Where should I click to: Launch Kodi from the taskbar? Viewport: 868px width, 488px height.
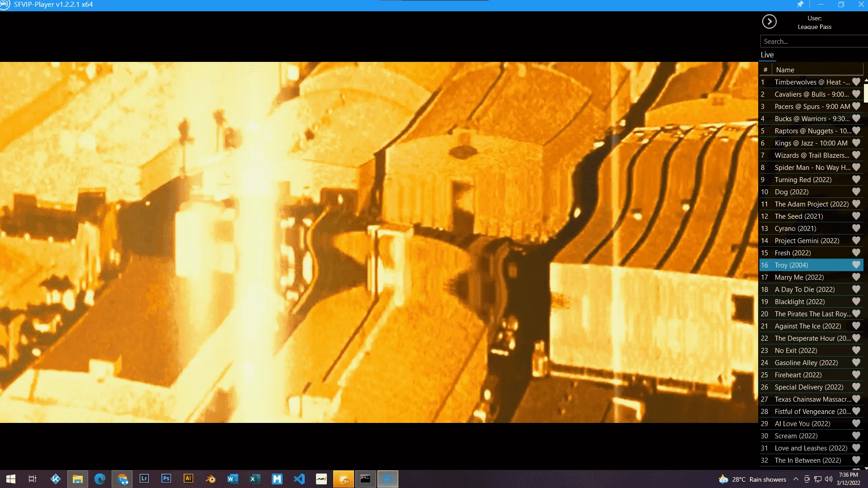point(56,479)
